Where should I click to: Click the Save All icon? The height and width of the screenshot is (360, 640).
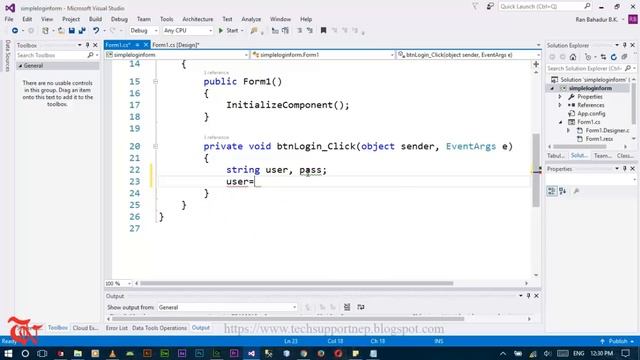[82, 31]
